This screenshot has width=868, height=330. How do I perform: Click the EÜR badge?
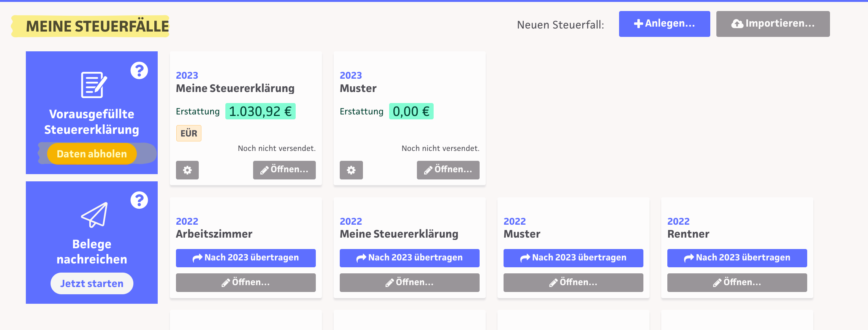coord(189,133)
